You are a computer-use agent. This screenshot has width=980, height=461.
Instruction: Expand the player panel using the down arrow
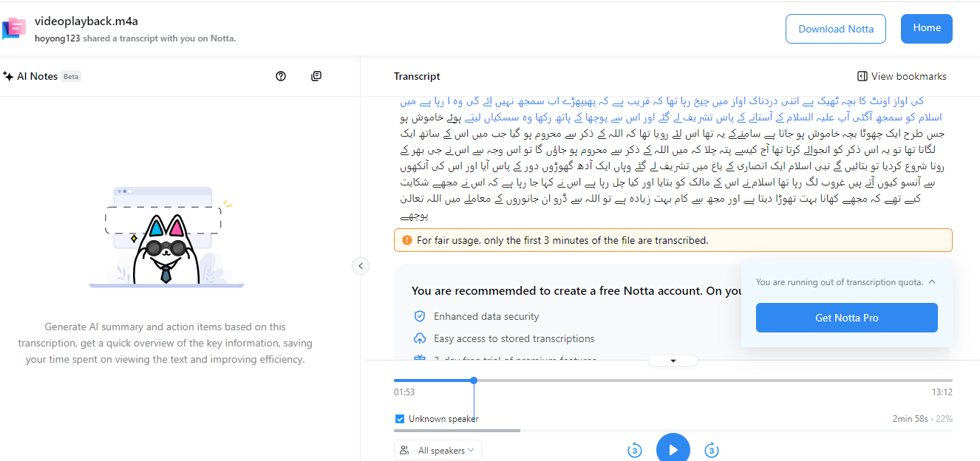click(x=673, y=361)
